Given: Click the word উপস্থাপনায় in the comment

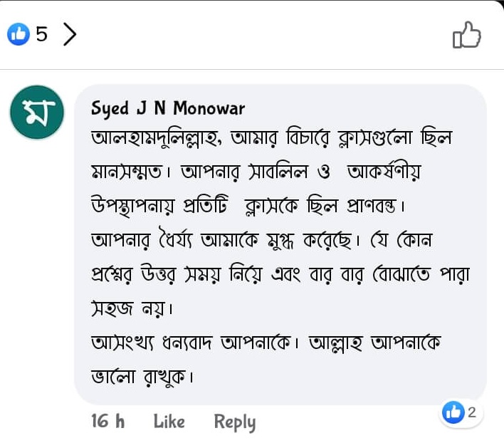Looking at the screenshot, I should click(x=132, y=206).
